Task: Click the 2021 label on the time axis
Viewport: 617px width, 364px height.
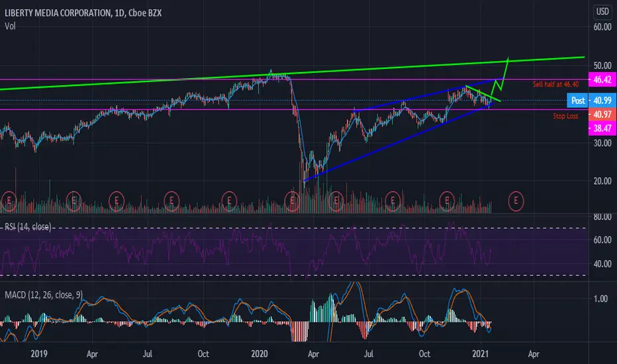Action: (x=480, y=354)
